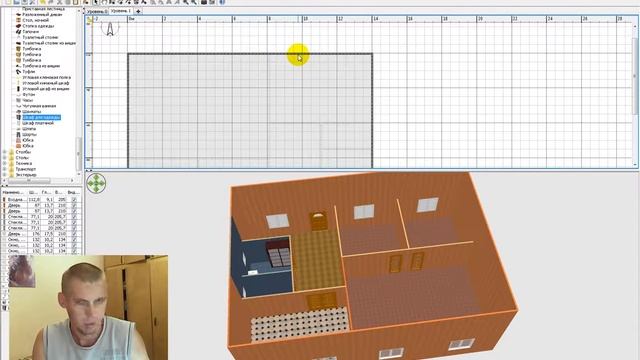Expand the Столы catalog category
Screen dimensions: 640x360
point(4,158)
